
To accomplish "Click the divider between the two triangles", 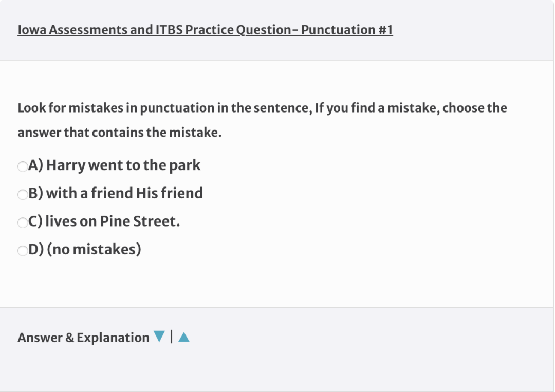I will click(172, 337).
